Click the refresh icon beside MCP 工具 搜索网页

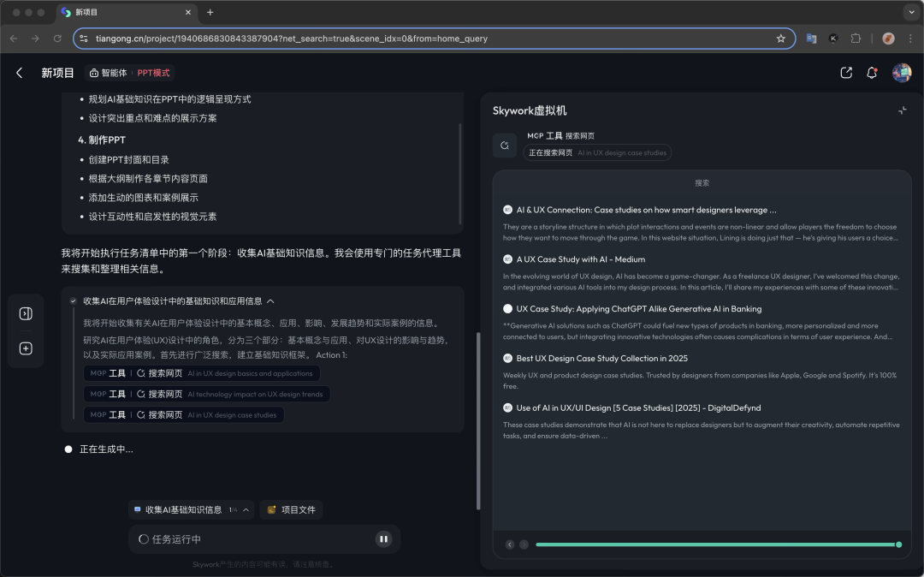[x=505, y=146]
